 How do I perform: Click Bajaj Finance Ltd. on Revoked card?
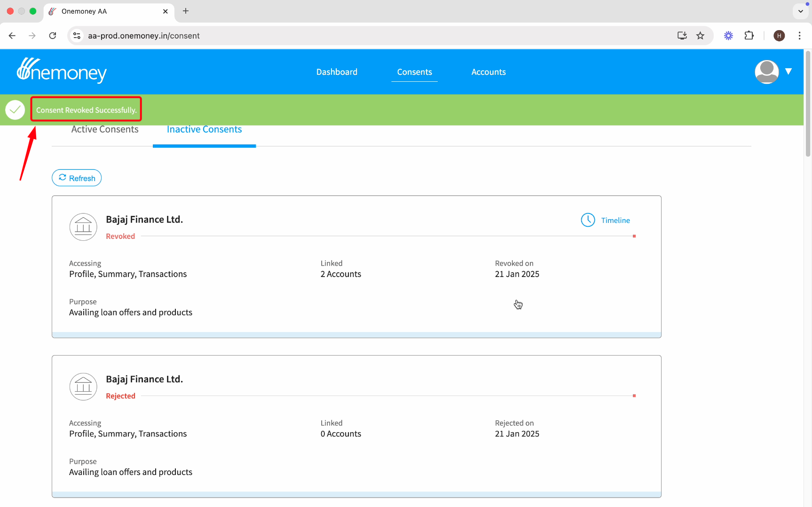point(144,220)
